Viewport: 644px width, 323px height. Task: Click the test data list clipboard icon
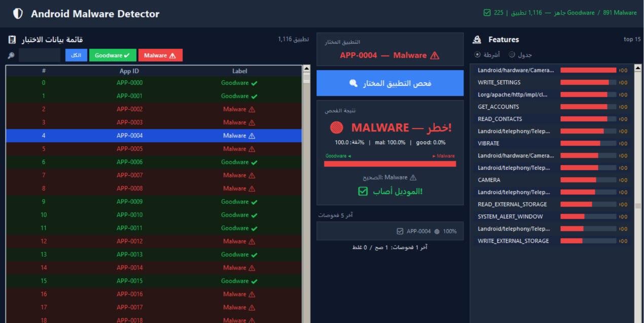[12, 40]
